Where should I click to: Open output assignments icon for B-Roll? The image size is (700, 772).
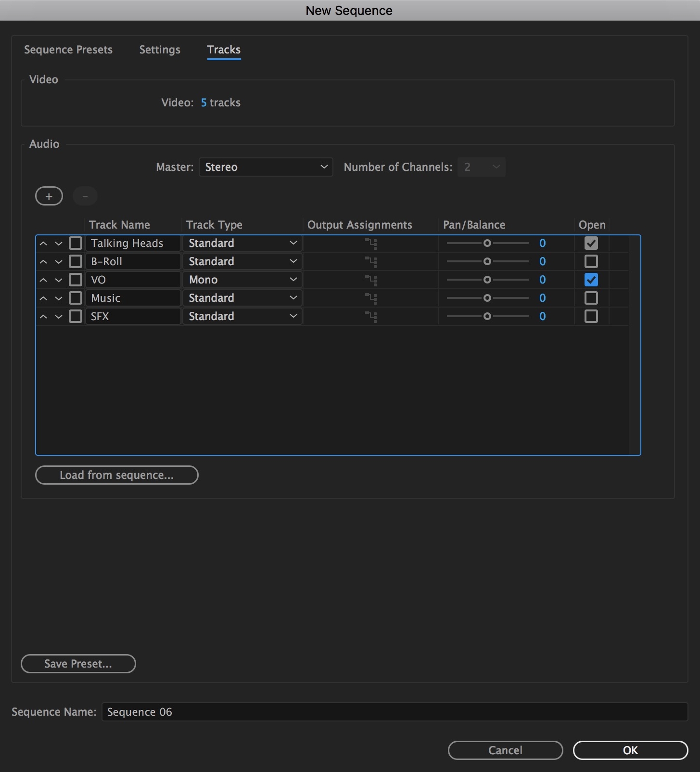click(x=370, y=262)
